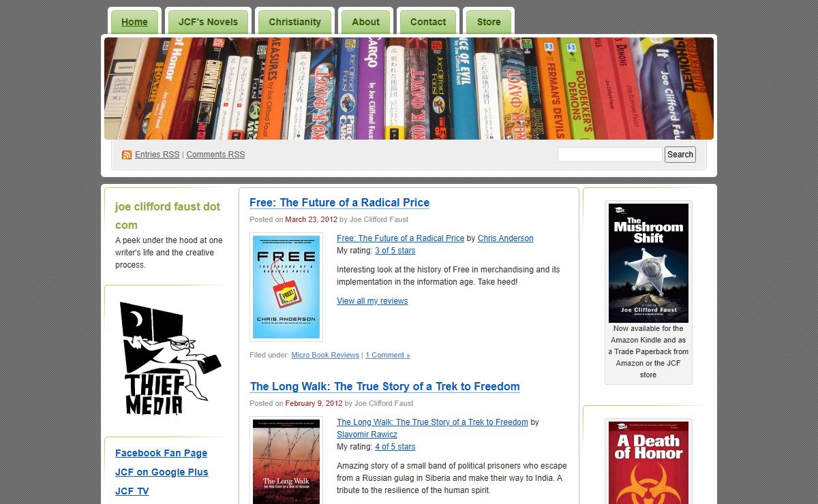This screenshot has height=504, width=818.
Task: Open the JCF's Novels tab
Action: pos(208,22)
